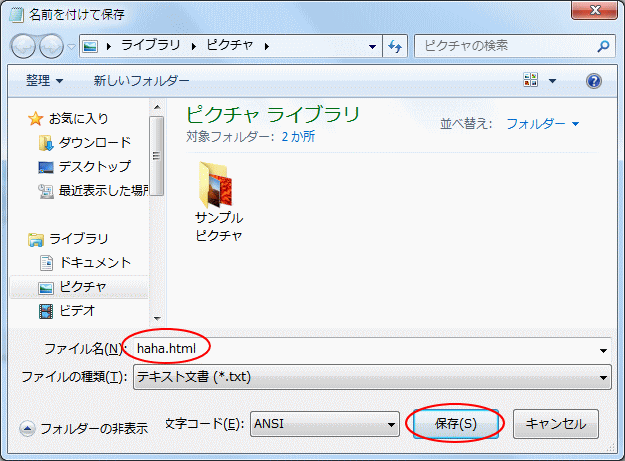Open 最近表示した場所 in sidebar
The width and height of the screenshot is (625, 461).
pyautogui.click(x=104, y=190)
